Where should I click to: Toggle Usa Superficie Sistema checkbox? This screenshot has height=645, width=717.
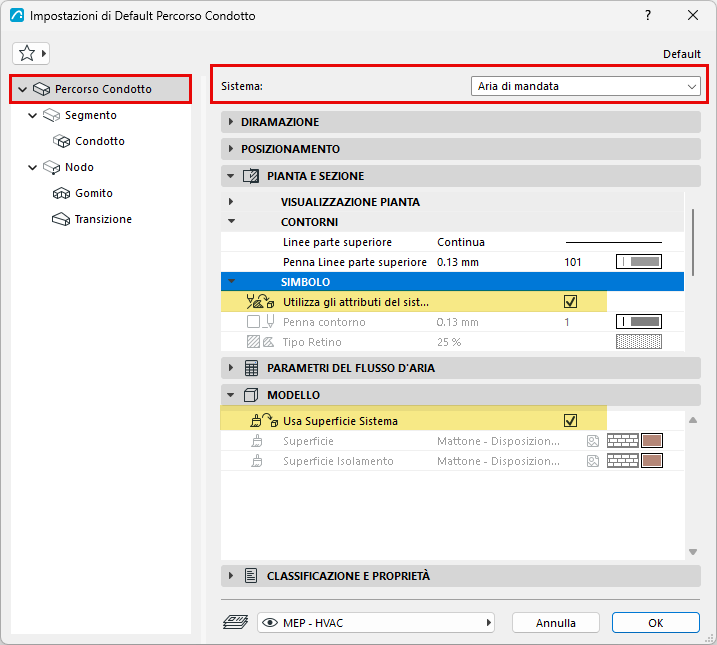tap(570, 421)
